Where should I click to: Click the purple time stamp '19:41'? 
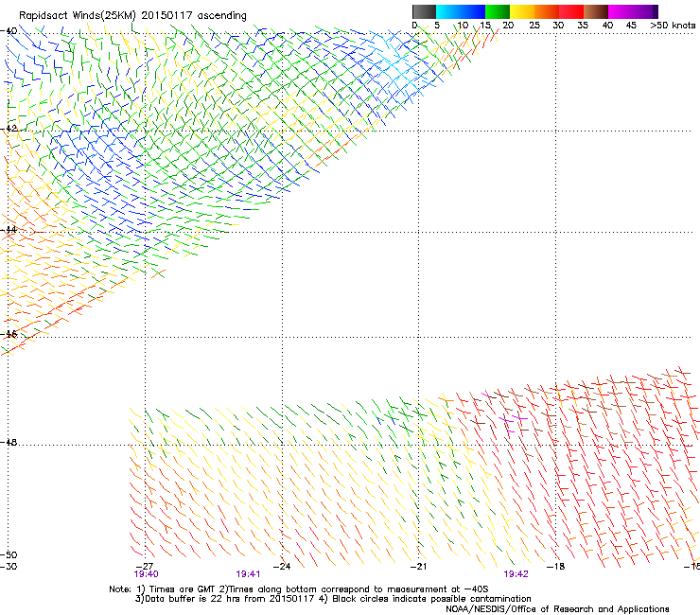248,574
